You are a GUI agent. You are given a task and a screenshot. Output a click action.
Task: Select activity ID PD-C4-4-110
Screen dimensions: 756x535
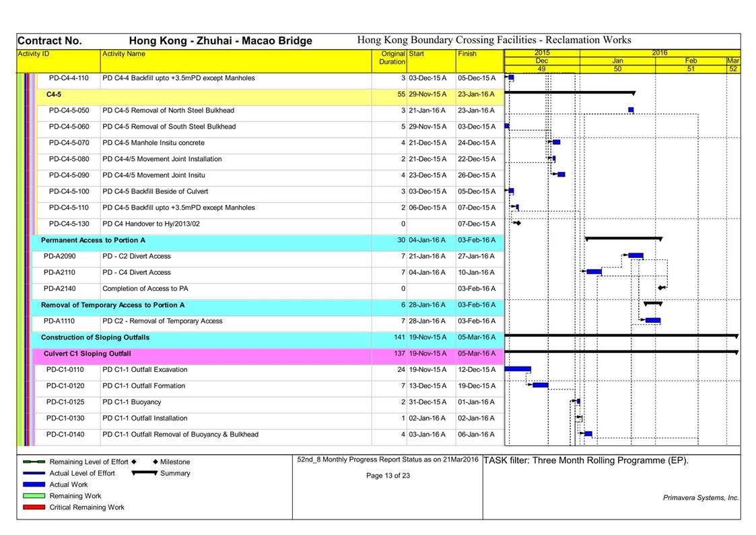pyautogui.click(x=69, y=78)
